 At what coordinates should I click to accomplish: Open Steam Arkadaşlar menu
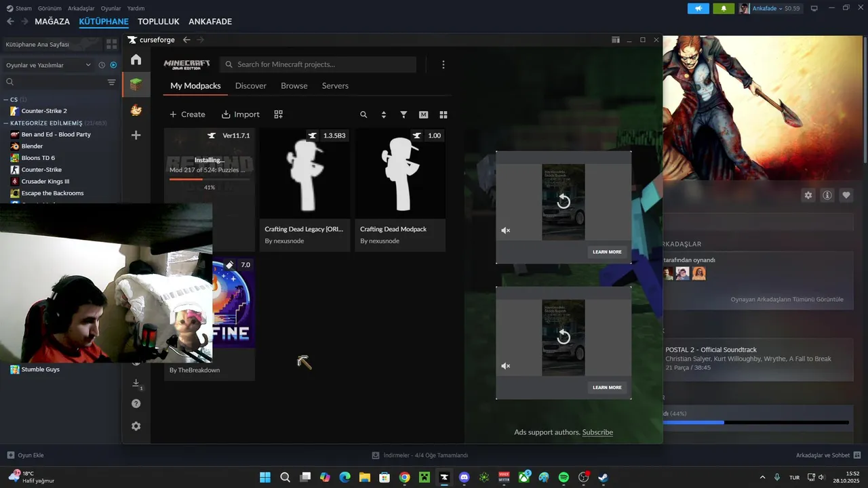click(x=81, y=8)
